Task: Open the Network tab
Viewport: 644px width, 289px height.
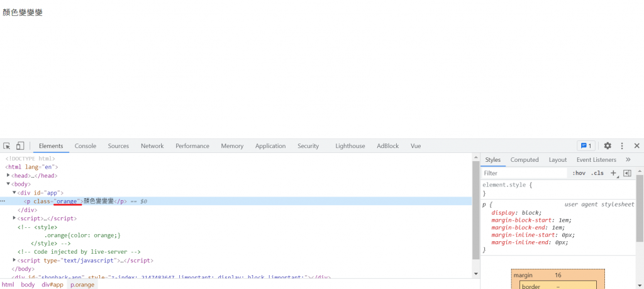Action: (152, 146)
